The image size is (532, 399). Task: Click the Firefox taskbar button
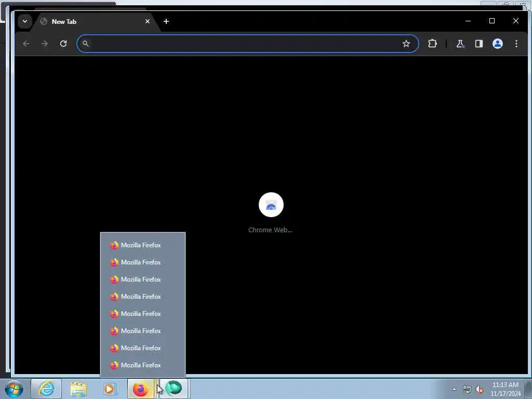141,389
